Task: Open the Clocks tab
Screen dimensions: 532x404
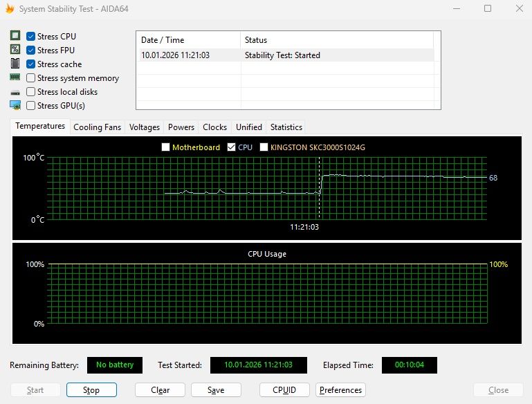Action: click(x=214, y=127)
